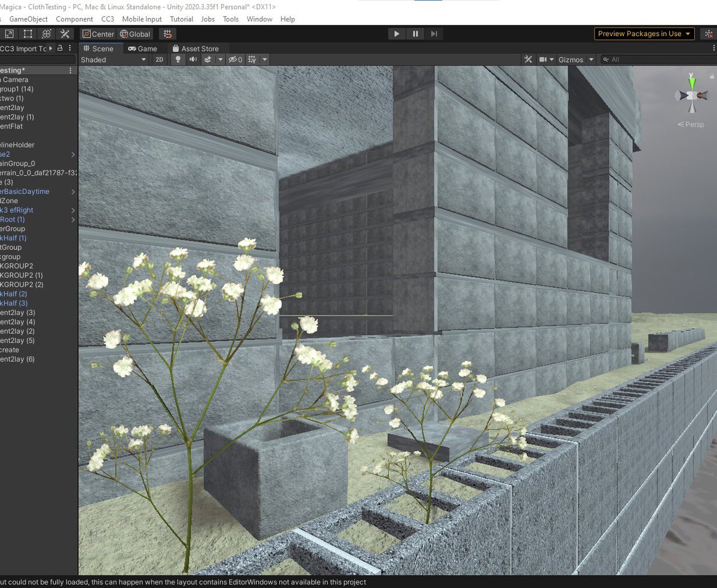Expand arrow next to 'se2' prefab
This screenshot has width=717, height=588.
pos(73,154)
